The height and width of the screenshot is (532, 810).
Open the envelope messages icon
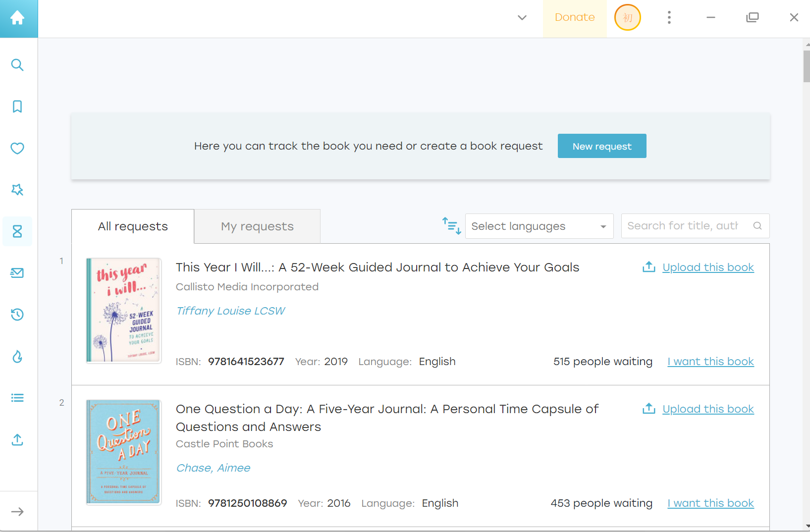17,273
